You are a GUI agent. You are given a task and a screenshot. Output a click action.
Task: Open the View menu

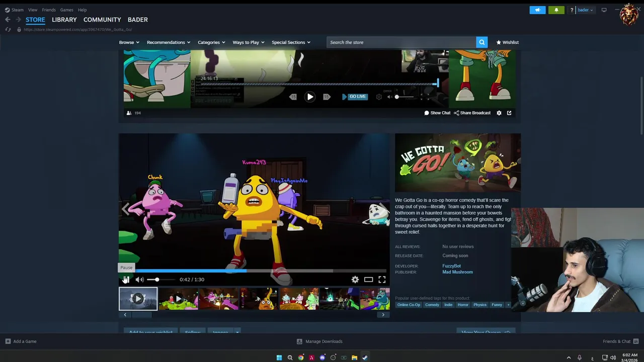pyautogui.click(x=33, y=10)
